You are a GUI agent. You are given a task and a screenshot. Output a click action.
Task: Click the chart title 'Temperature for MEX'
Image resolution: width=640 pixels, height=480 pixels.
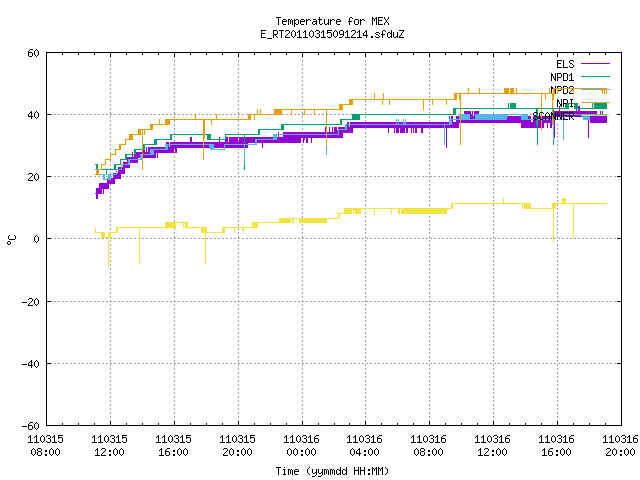pyautogui.click(x=332, y=21)
